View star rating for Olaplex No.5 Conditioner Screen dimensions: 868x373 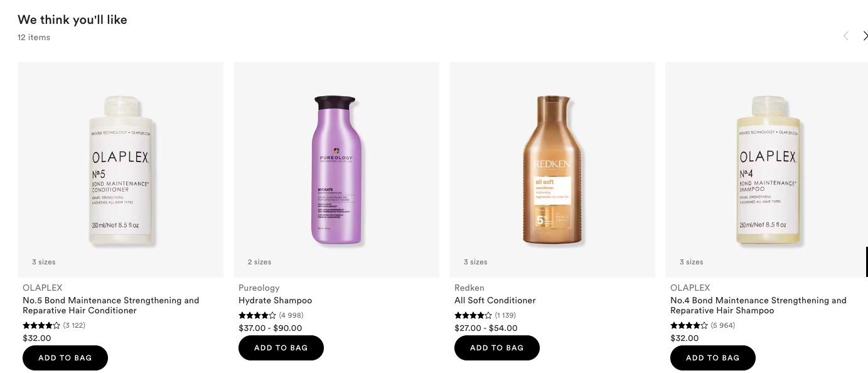click(x=41, y=325)
